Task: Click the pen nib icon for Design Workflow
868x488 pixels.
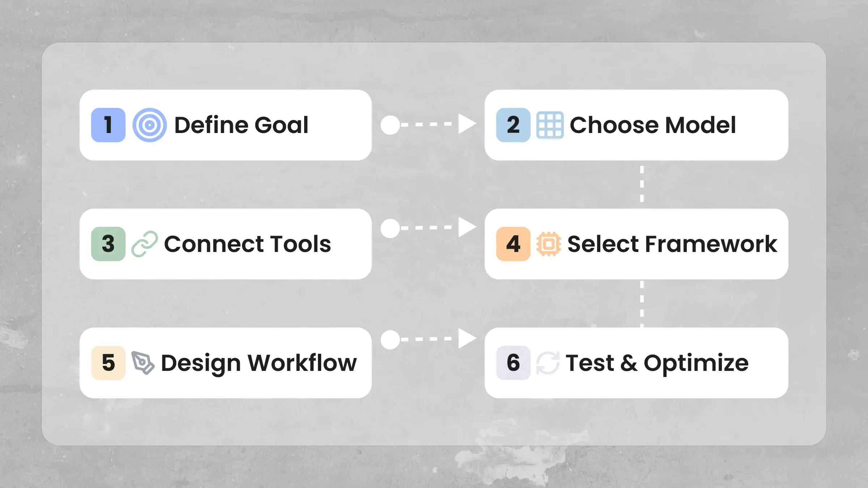Action: [x=142, y=363]
